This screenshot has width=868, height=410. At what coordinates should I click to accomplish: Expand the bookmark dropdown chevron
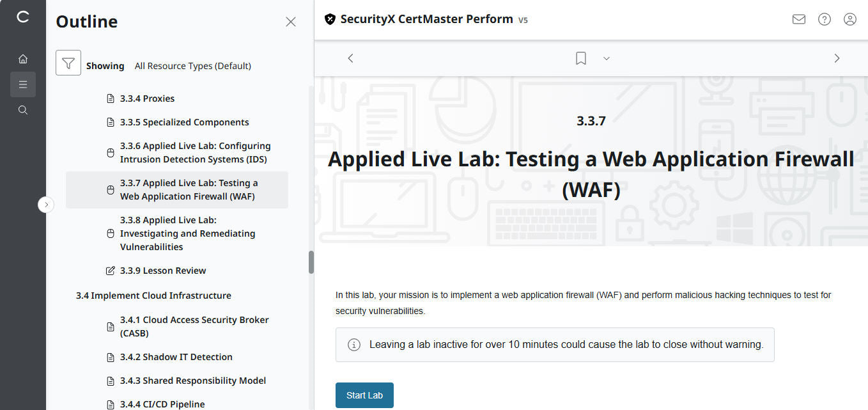[607, 58]
